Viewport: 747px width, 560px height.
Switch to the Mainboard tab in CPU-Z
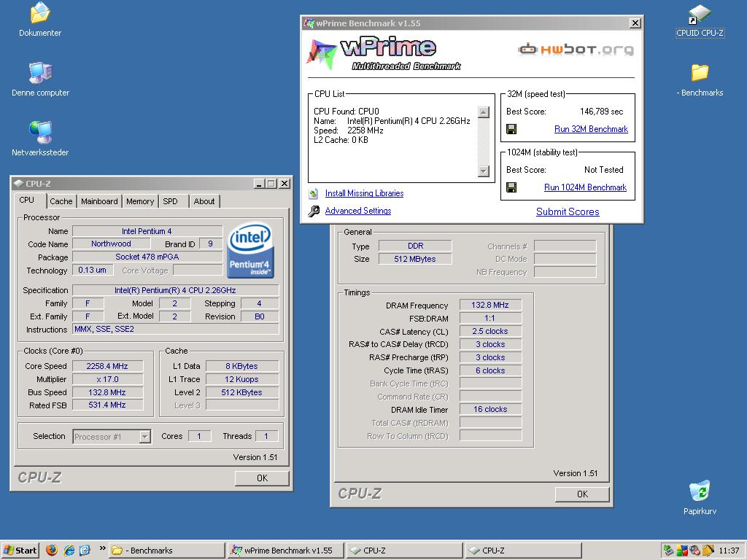click(99, 201)
